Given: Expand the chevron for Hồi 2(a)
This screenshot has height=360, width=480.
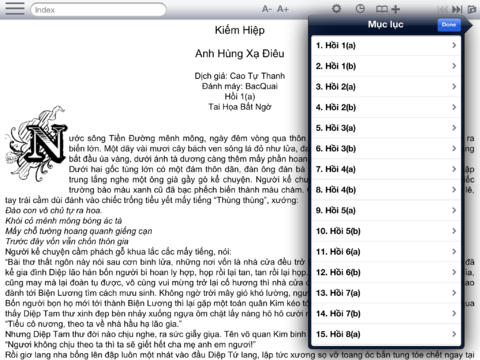Looking at the screenshot, I should click(x=454, y=86).
